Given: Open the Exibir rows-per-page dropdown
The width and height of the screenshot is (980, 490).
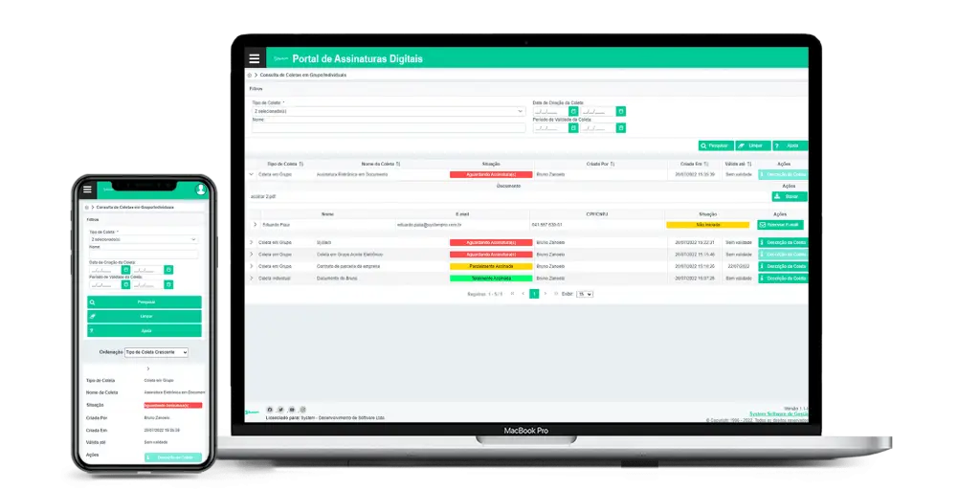Looking at the screenshot, I should (x=584, y=294).
